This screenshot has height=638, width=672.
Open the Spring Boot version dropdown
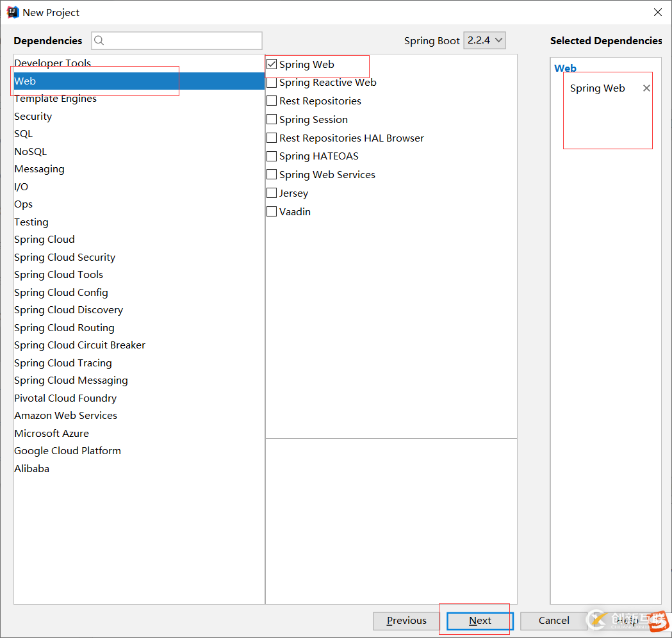485,40
